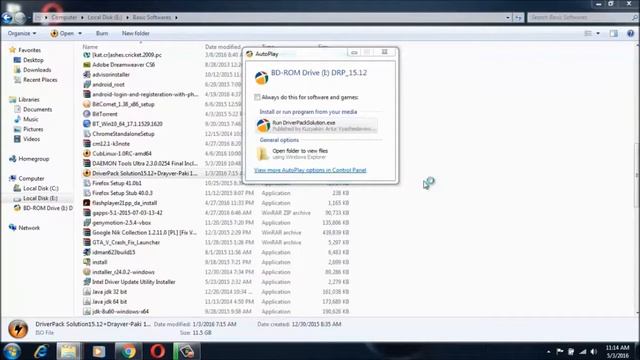Select GTA_V_Crash_Fix_Launcher file
640x360 pixels.
point(126,242)
